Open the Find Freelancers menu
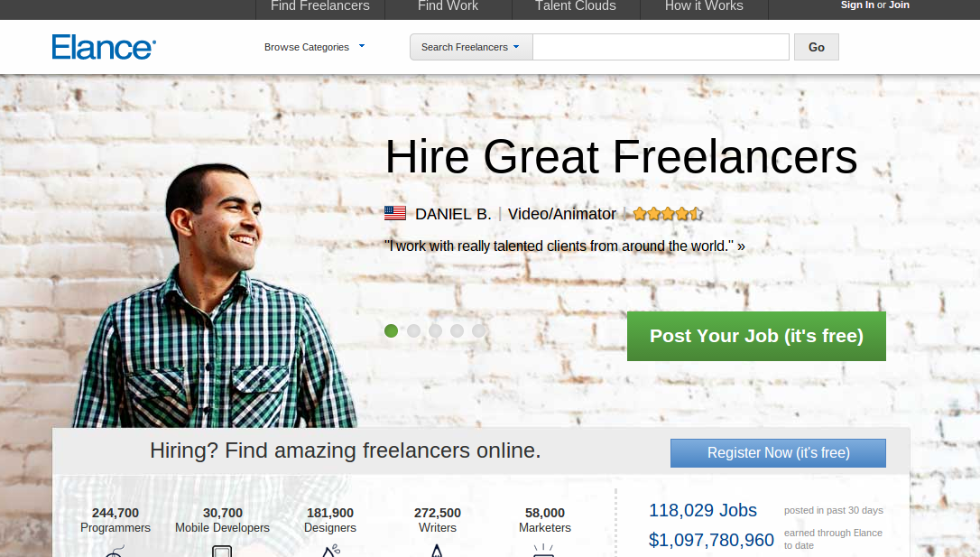 [x=320, y=7]
